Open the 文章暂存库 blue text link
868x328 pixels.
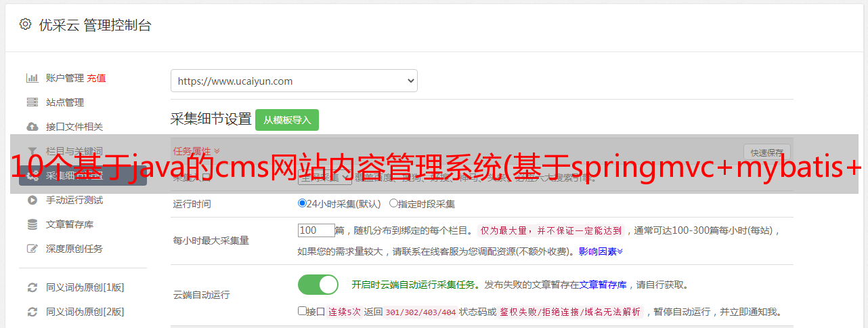[603, 285]
